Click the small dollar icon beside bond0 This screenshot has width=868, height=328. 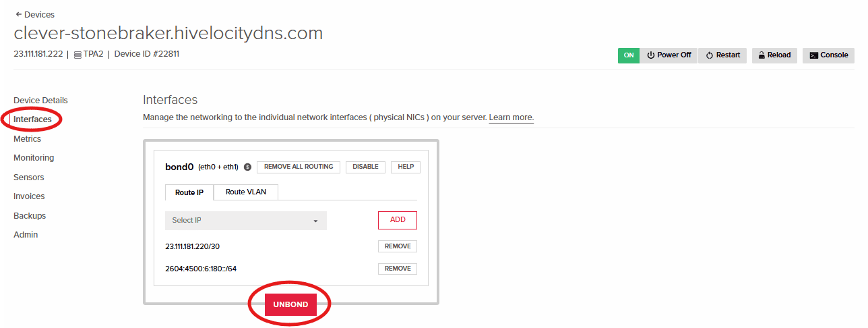247,167
